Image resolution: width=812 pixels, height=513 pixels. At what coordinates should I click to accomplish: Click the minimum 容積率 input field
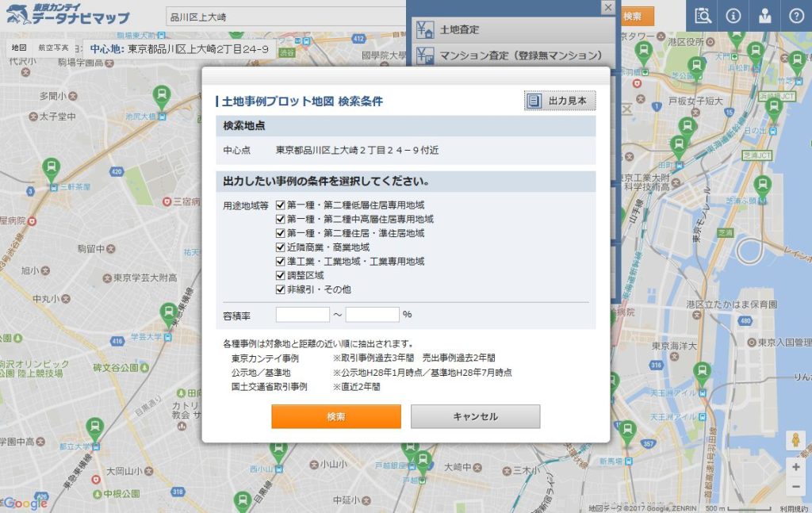(302, 315)
